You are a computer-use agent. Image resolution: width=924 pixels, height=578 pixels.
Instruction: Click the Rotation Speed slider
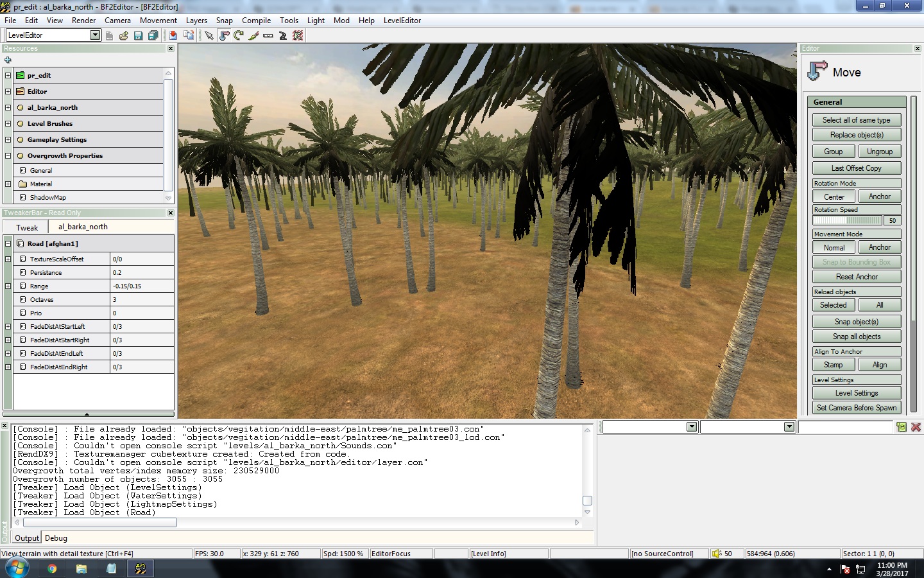pos(848,220)
